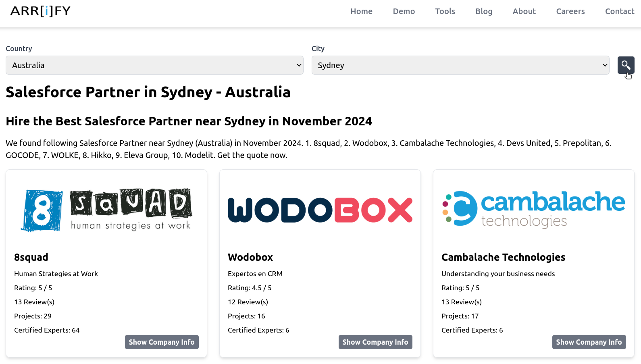Click the 'Hire the Best Salesforce Partner' subheading

point(189,121)
